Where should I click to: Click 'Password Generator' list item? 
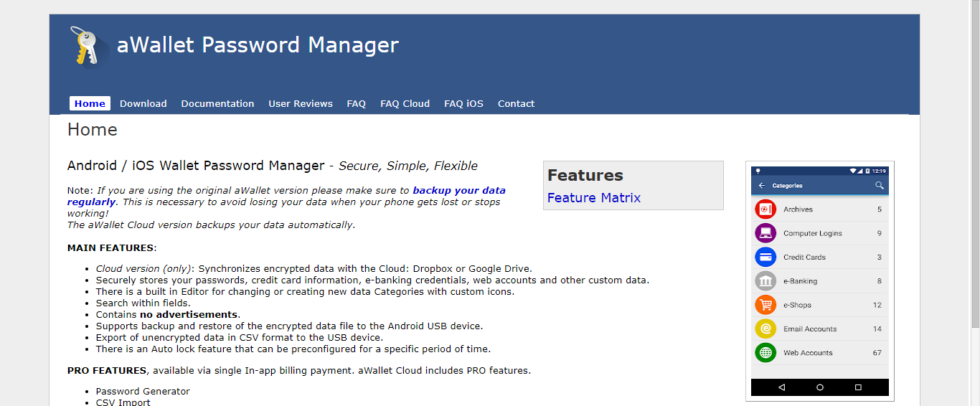coord(143,392)
